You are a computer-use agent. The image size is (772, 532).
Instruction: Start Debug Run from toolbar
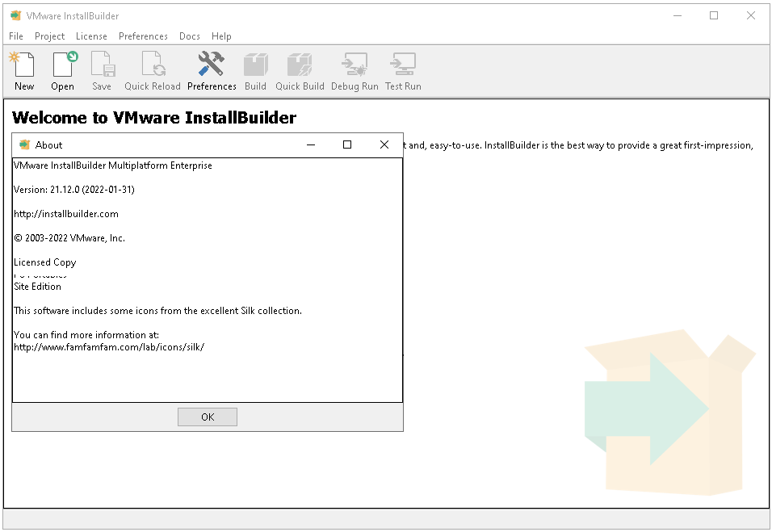(355, 71)
